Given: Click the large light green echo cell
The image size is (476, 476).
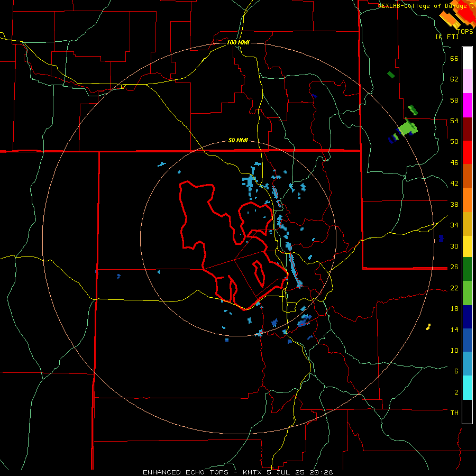Looking at the screenshot, I should [408, 127].
